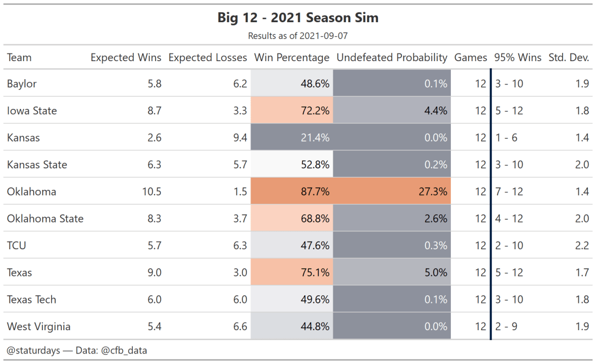Click Texas's 75.1% win percentage cell
This screenshot has height=364, width=596.
pos(292,273)
